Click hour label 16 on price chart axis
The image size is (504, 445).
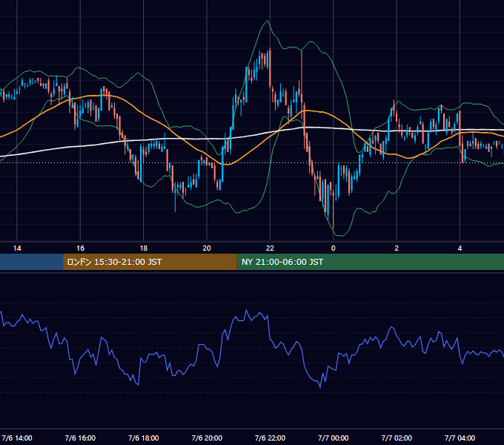pos(80,248)
